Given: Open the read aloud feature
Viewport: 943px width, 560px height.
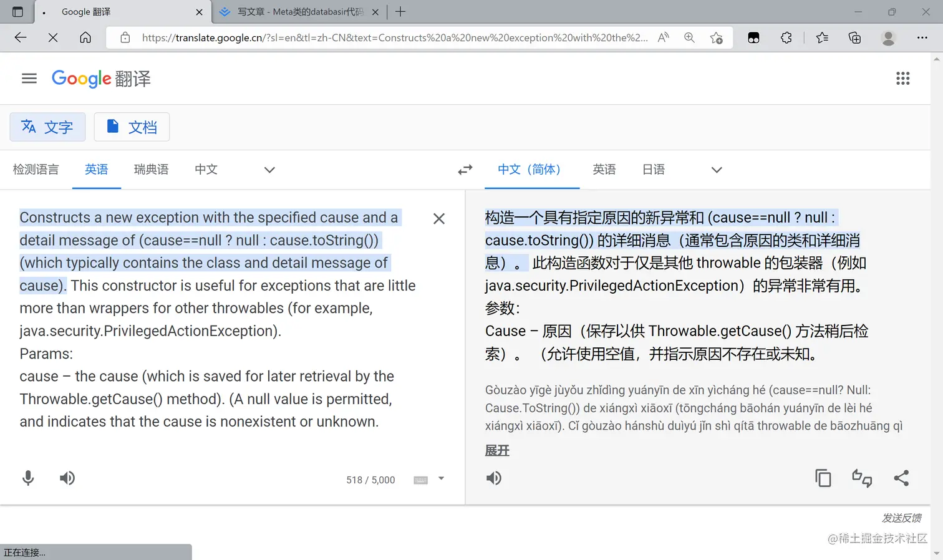Looking at the screenshot, I should click(664, 37).
